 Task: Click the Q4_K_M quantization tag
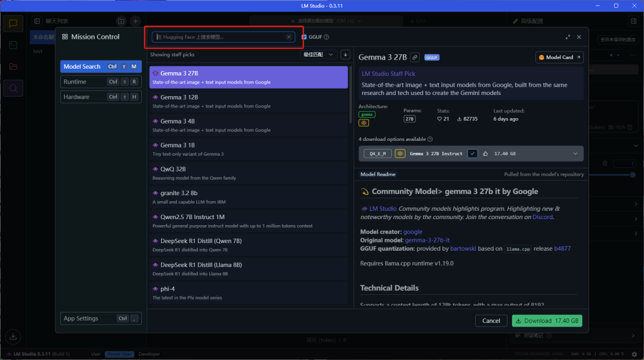[x=377, y=154]
